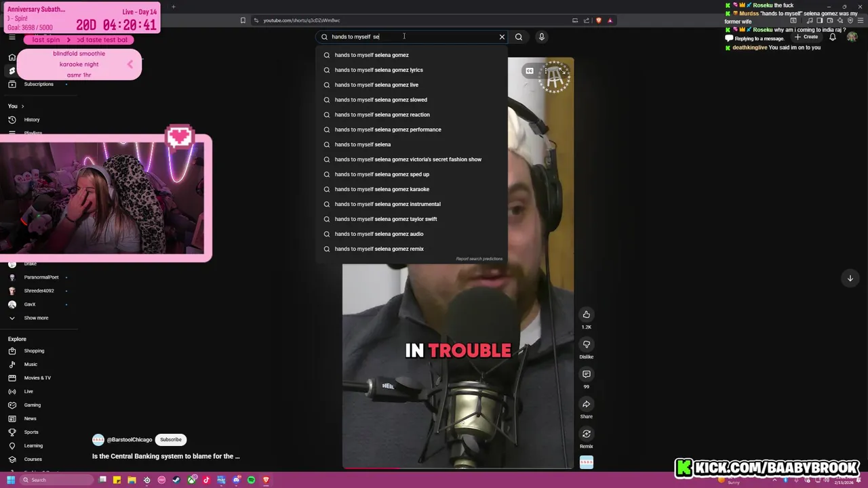868x488 pixels.
Task: Open Steam from the taskbar
Action: point(176,480)
